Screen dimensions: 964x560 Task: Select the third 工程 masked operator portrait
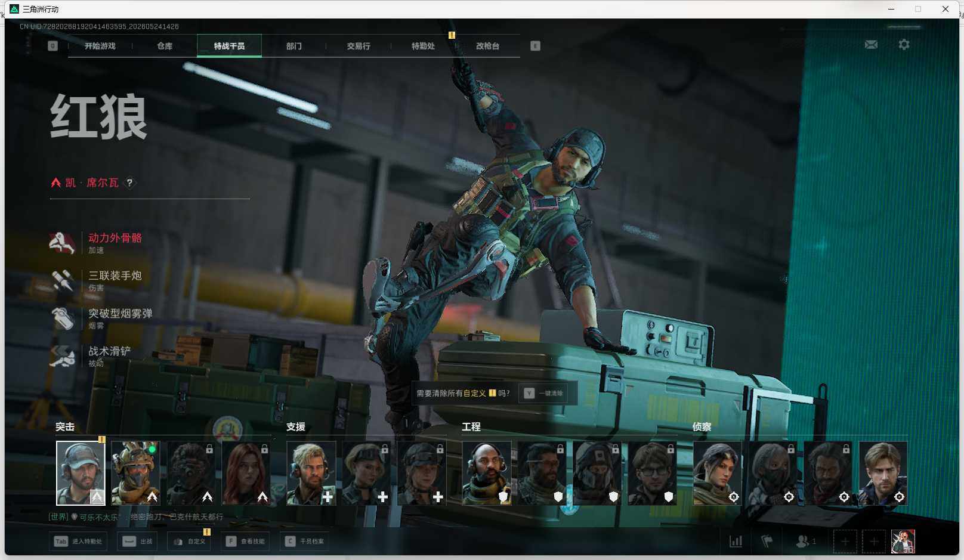coord(597,474)
